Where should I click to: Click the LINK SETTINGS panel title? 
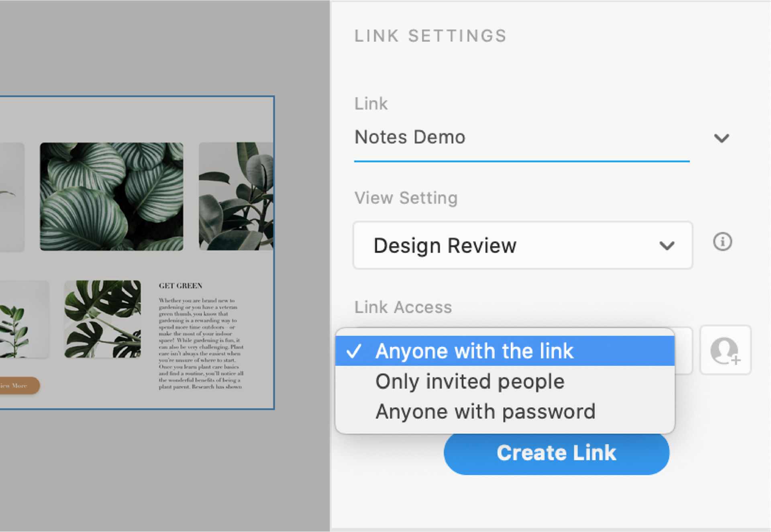[x=430, y=35]
